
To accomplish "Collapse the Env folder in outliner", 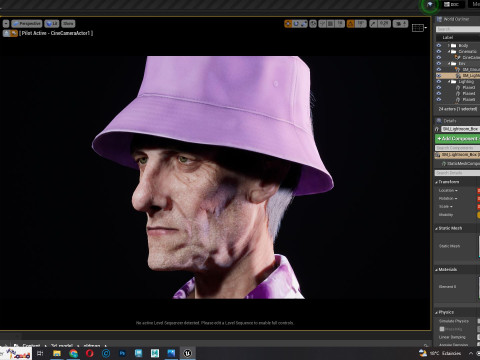I will [449, 63].
